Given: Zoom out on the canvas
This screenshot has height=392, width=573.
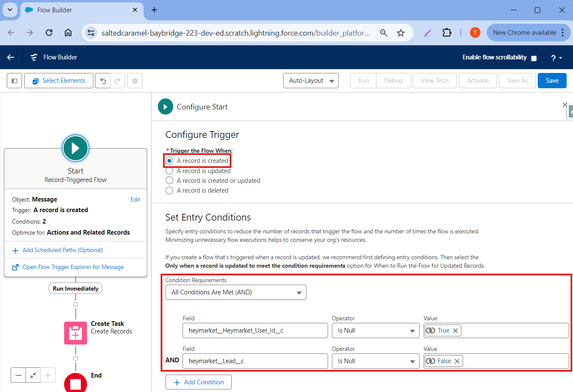Looking at the screenshot, I should click(18, 375).
